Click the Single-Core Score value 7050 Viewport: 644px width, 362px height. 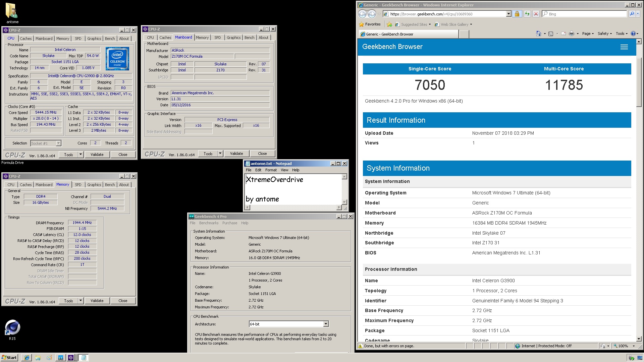click(x=430, y=85)
